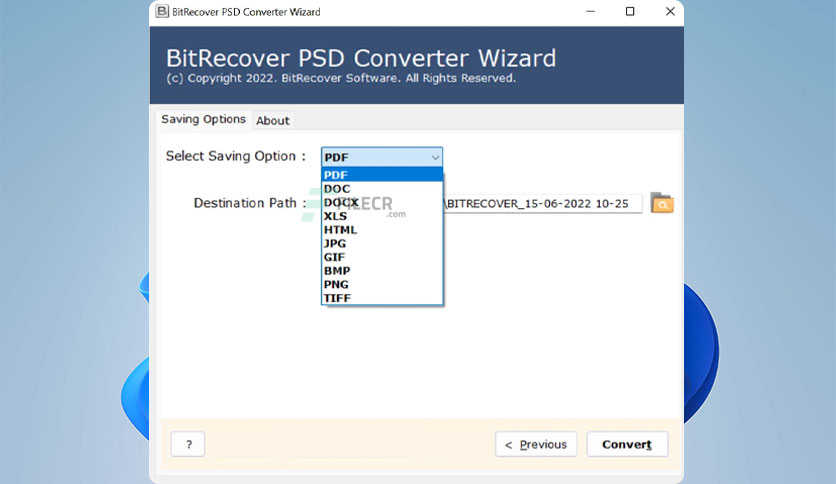Open help with the question mark button
The width and height of the screenshot is (836, 484).
coord(188,444)
